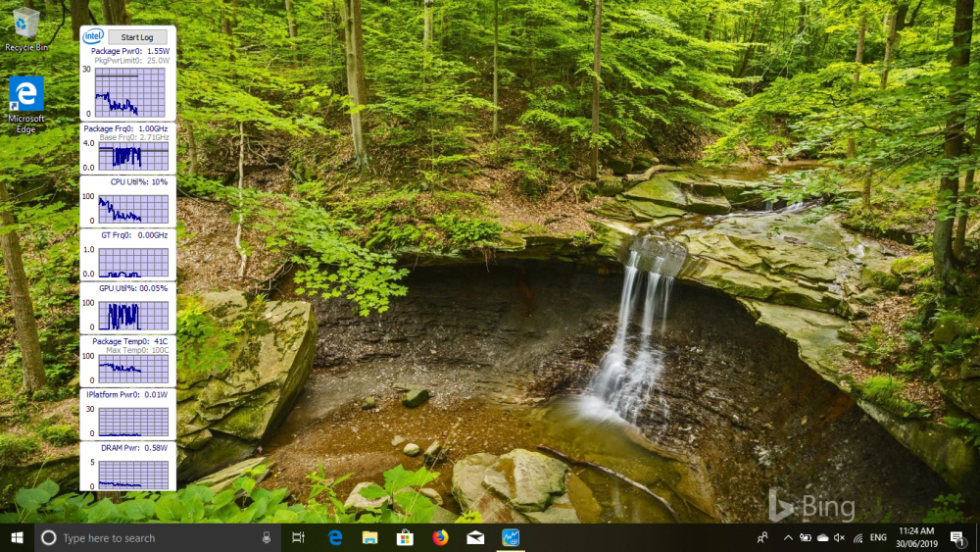Screen dimensions: 980x552
Task: Click the 'GPU Util%: 00.05%' label
Action: point(133,288)
